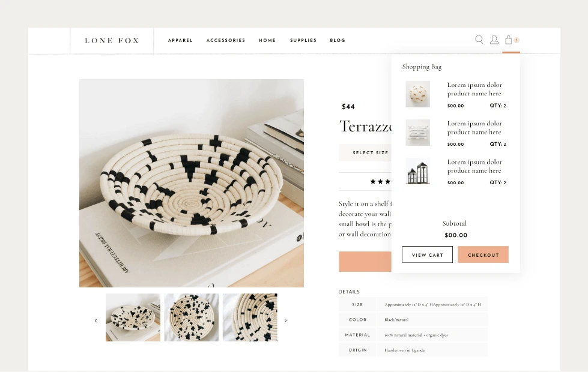588x372 pixels.
Task: Open the round pillow bag item image
Action: point(418,94)
